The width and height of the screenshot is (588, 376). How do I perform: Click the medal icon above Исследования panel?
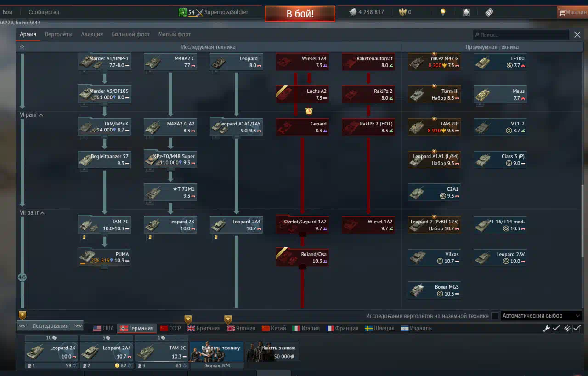click(x=23, y=315)
